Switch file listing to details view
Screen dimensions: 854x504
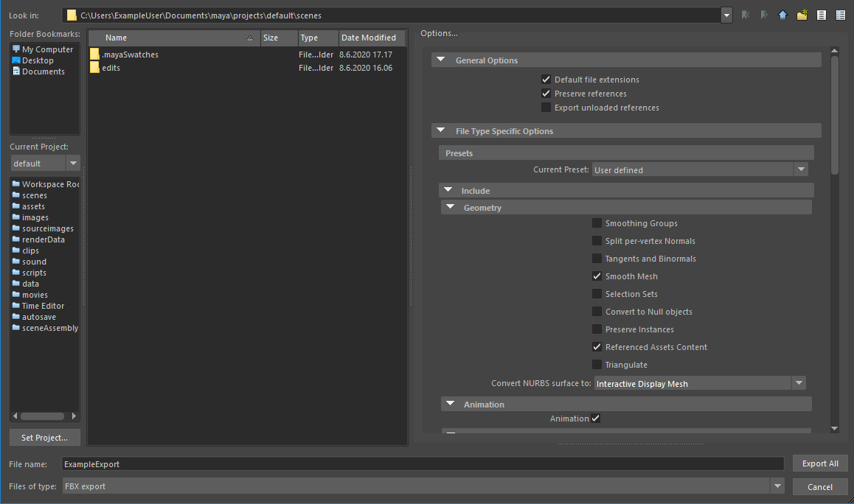pos(841,15)
